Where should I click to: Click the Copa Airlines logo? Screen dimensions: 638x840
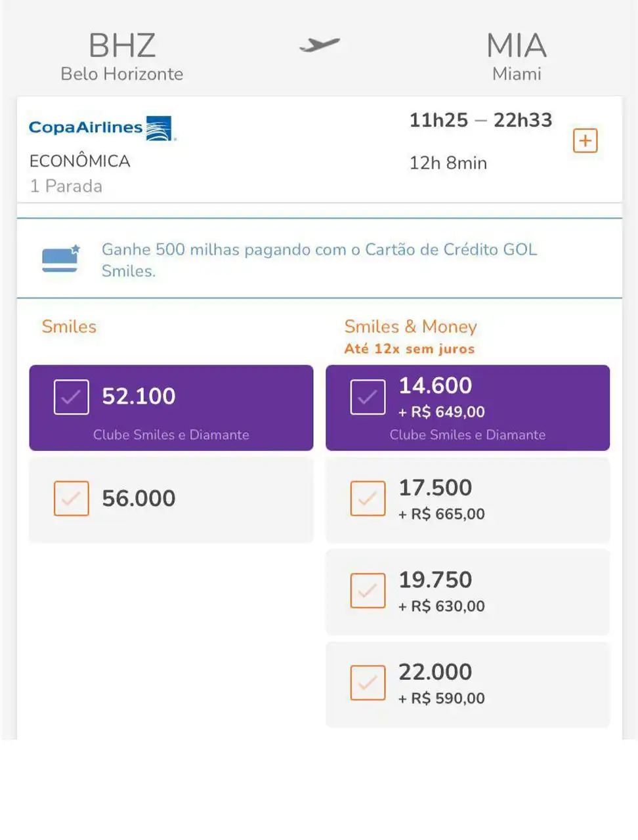pyautogui.click(x=102, y=128)
